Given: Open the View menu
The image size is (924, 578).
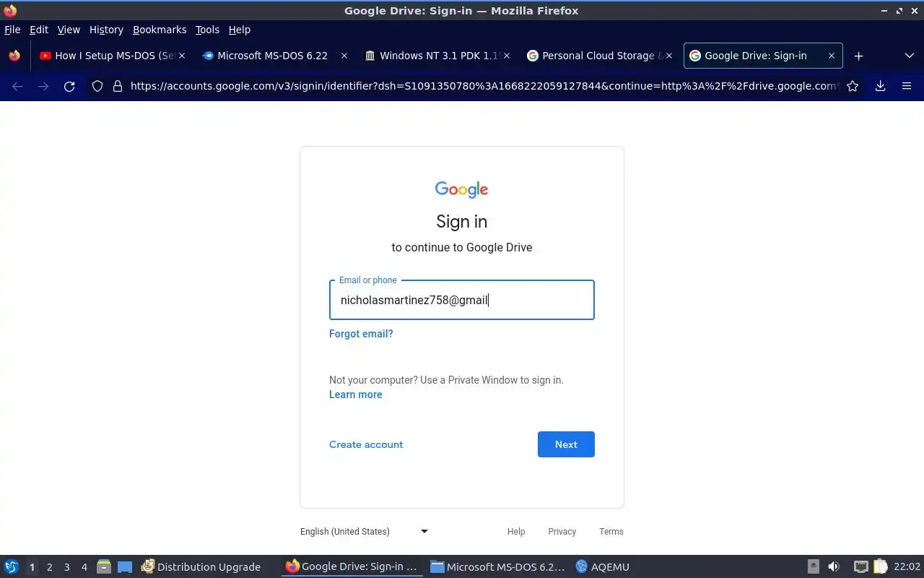Looking at the screenshot, I should tap(69, 30).
